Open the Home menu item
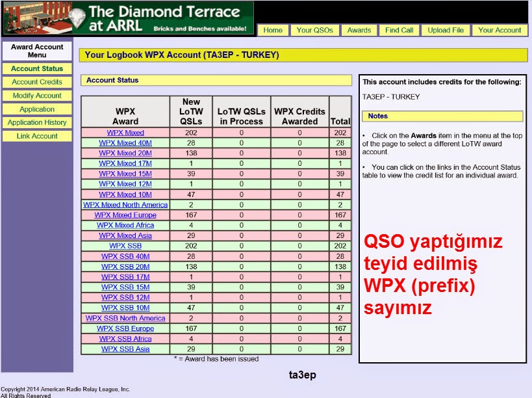Viewport: 532px width, 398px height. pos(273,30)
